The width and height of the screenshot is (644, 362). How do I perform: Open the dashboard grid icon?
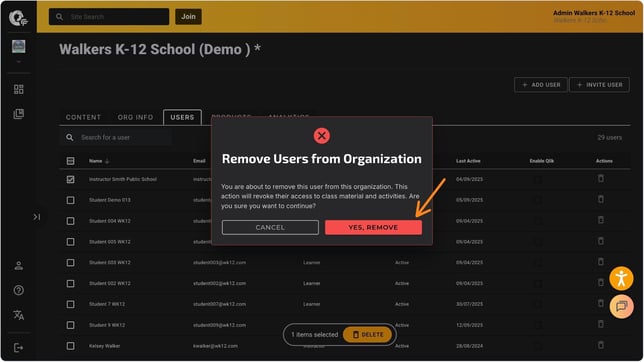coord(18,89)
